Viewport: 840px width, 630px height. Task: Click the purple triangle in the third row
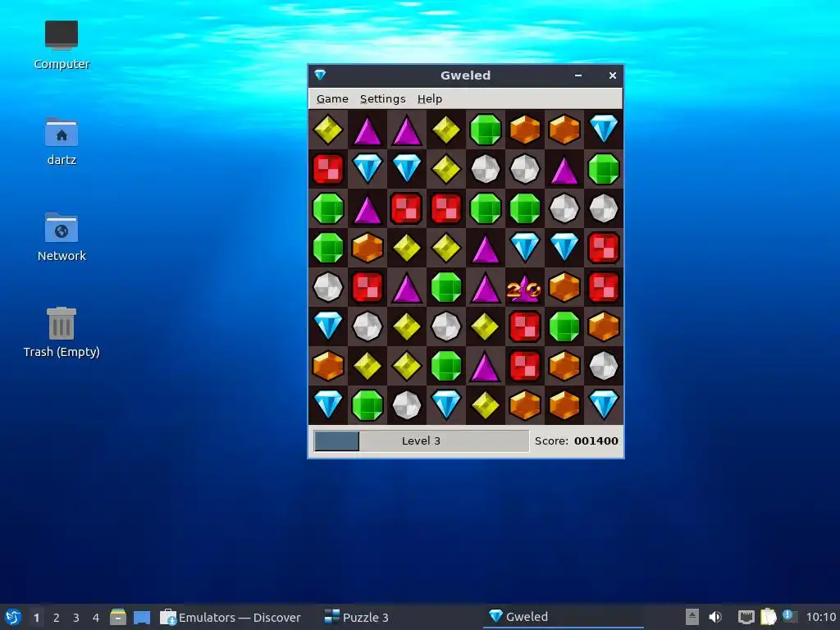(367, 208)
